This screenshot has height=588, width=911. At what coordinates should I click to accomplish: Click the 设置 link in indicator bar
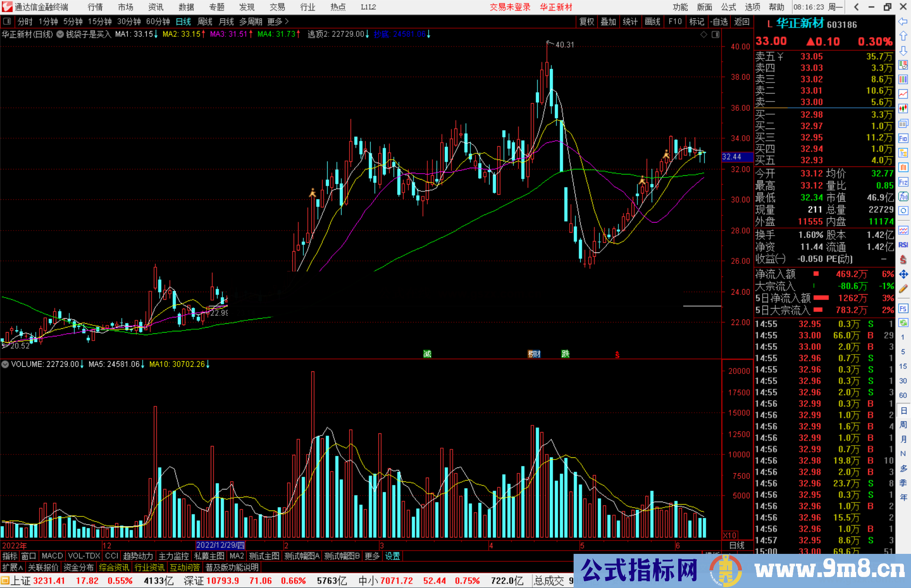[x=392, y=556]
